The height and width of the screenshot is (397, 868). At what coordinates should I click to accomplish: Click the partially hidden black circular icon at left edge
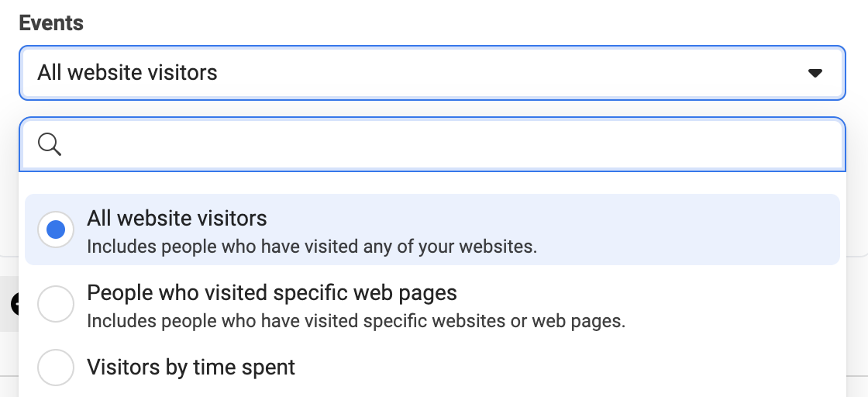click(15, 305)
